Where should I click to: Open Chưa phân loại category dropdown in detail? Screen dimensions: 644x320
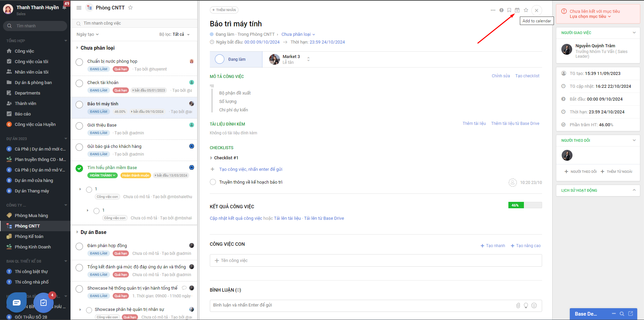pos(298,34)
